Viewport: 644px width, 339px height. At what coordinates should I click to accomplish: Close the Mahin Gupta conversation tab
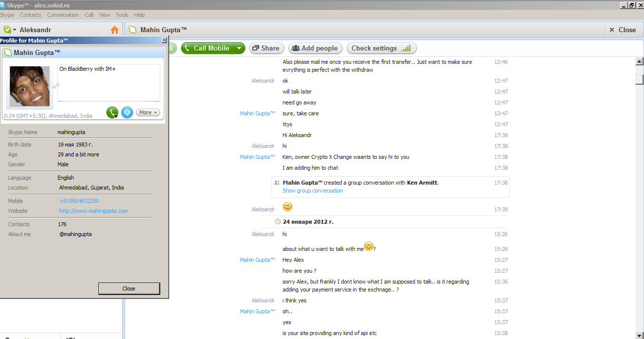point(623,30)
